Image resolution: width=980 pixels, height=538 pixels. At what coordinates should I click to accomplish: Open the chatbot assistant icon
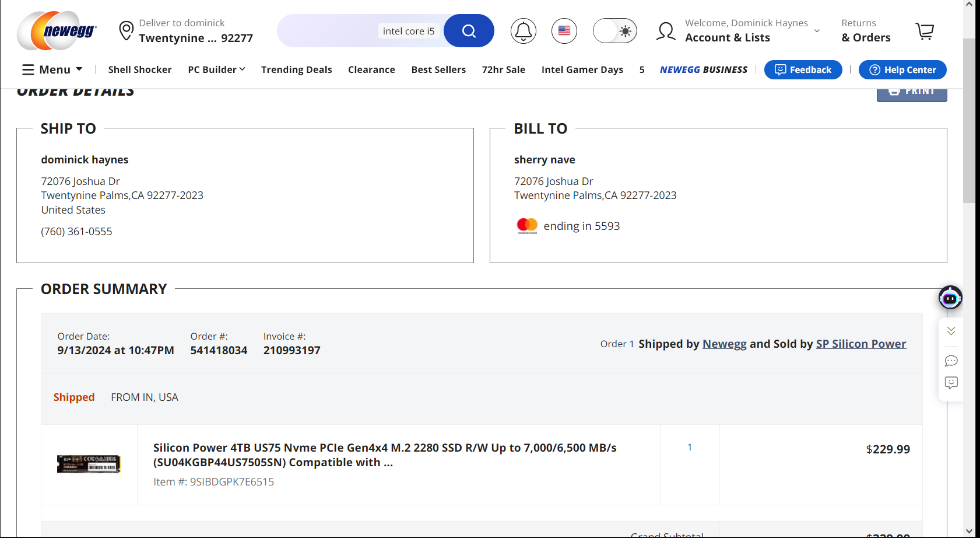point(950,298)
